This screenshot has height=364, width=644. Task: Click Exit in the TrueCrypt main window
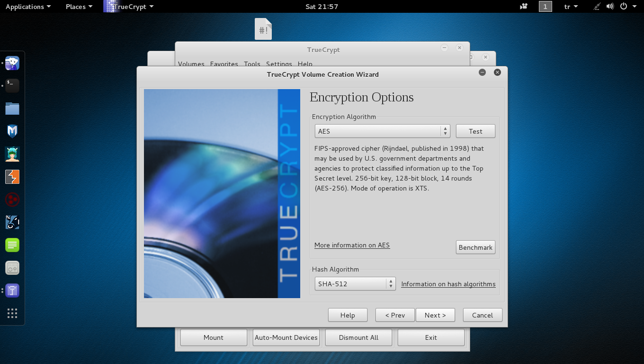pos(431,337)
